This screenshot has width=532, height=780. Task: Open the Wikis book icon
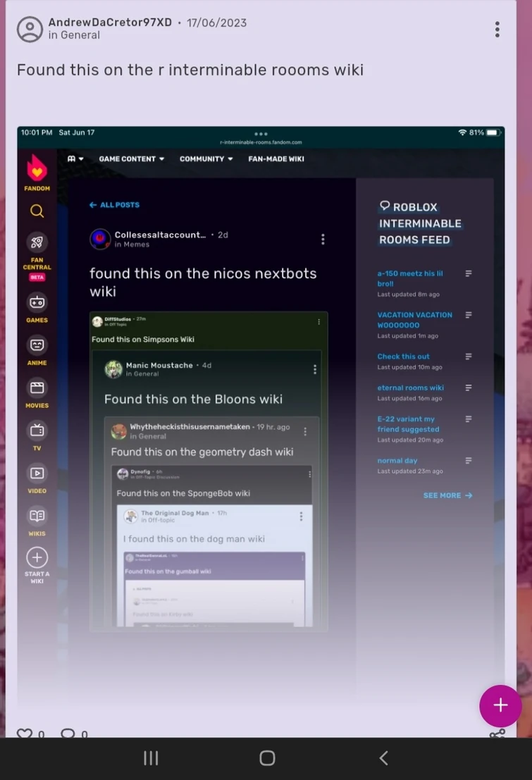(37, 515)
